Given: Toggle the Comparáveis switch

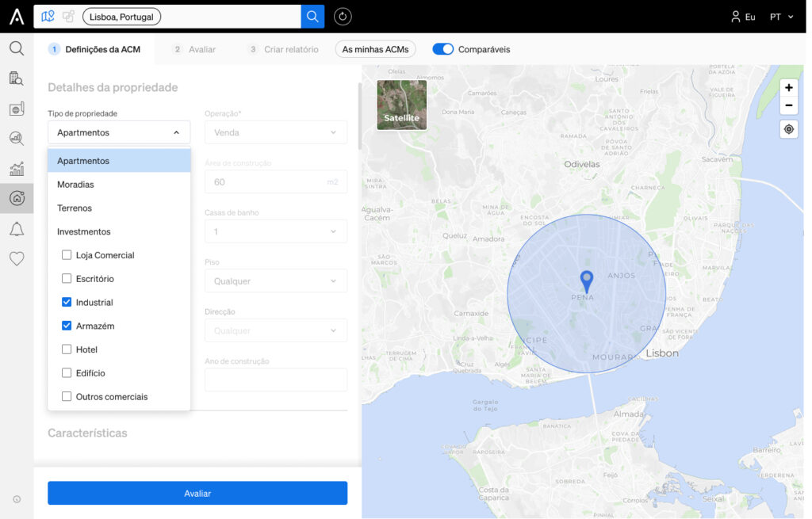Looking at the screenshot, I should (442, 49).
